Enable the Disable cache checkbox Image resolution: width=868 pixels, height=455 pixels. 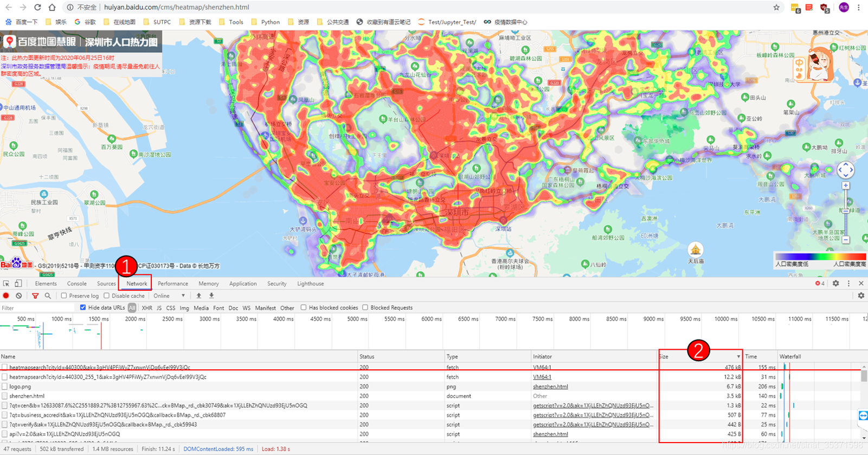pos(107,296)
